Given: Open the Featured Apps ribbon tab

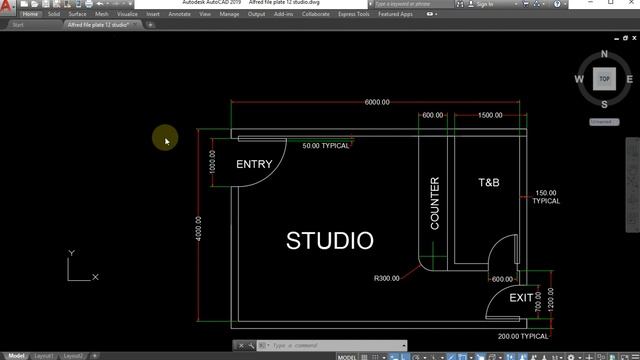Looking at the screenshot, I should pos(395,14).
